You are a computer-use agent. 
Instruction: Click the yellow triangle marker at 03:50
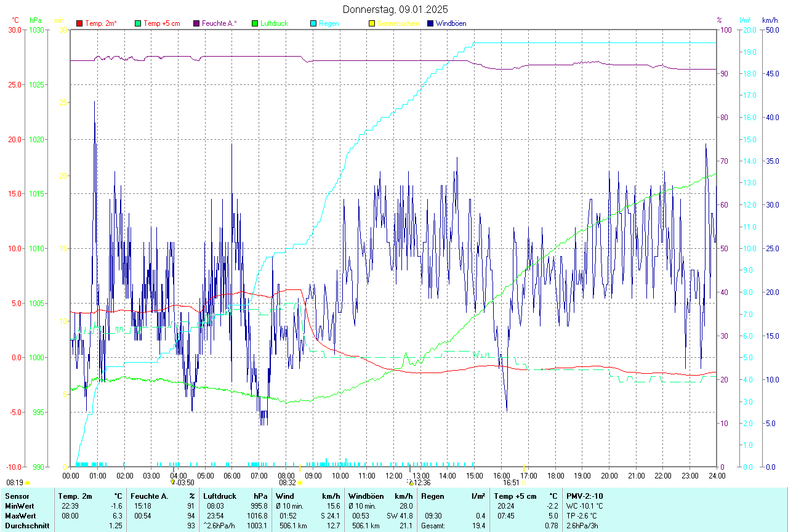pyautogui.click(x=173, y=483)
